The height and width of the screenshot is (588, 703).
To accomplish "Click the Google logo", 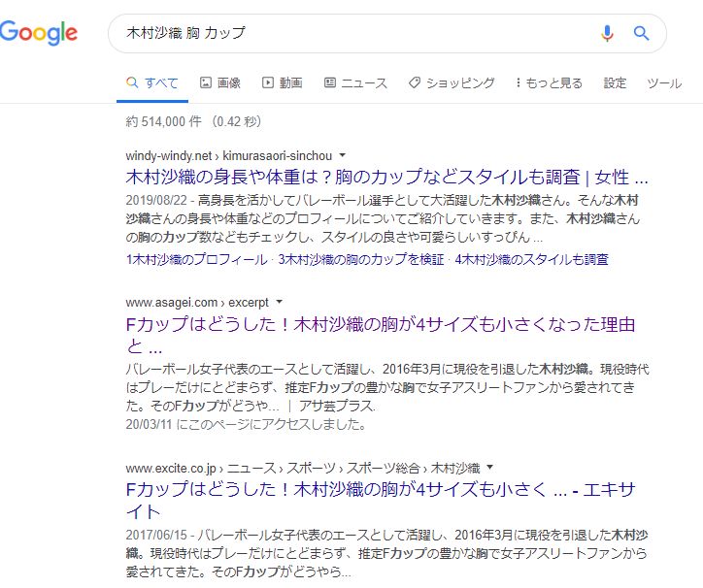I will 39,33.
